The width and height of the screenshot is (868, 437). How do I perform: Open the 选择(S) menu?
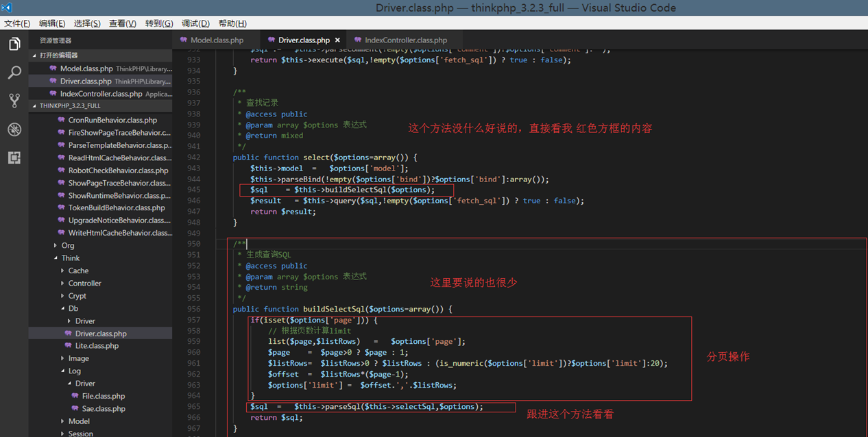coord(87,23)
